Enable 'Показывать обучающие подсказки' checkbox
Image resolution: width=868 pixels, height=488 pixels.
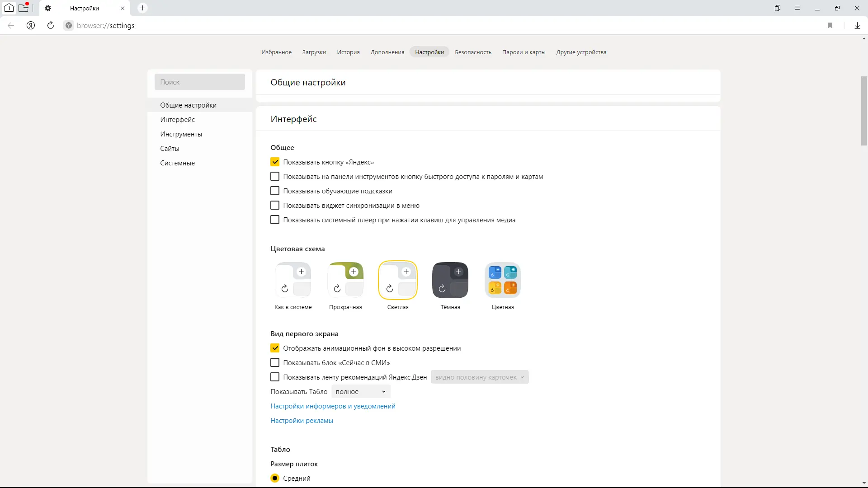(275, 191)
